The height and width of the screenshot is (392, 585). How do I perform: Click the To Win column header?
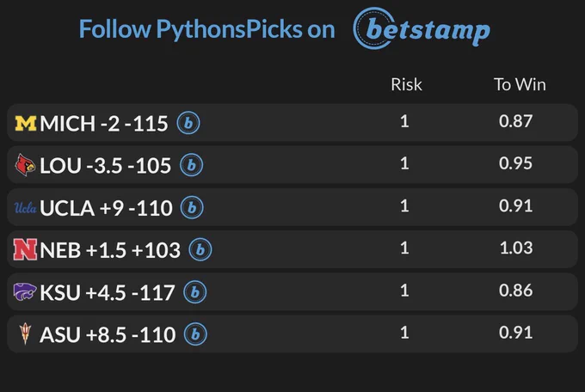(520, 84)
